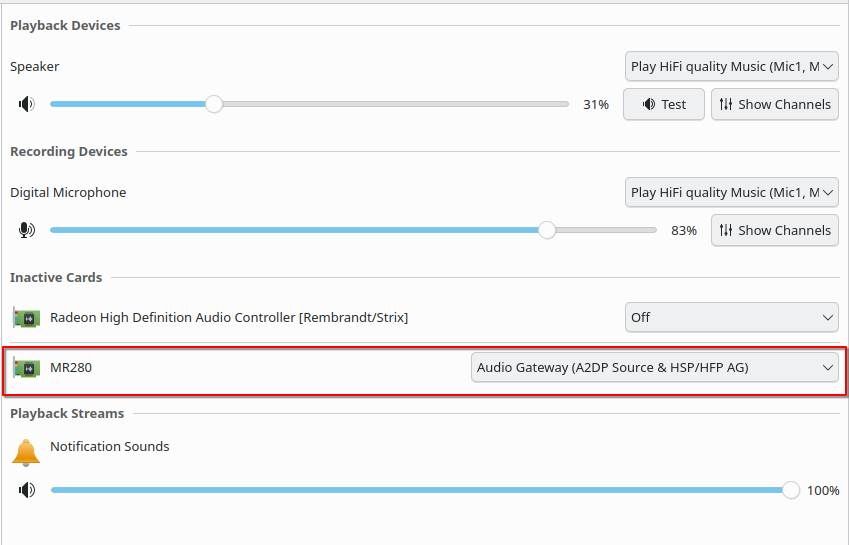Click the Radeon audio controller card icon
849x545 pixels.
[26, 317]
